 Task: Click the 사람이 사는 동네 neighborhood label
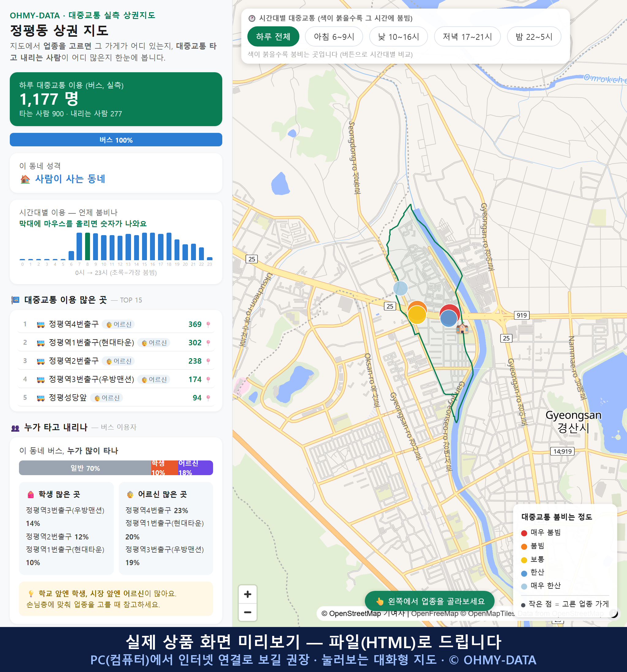tap(70, 179)
